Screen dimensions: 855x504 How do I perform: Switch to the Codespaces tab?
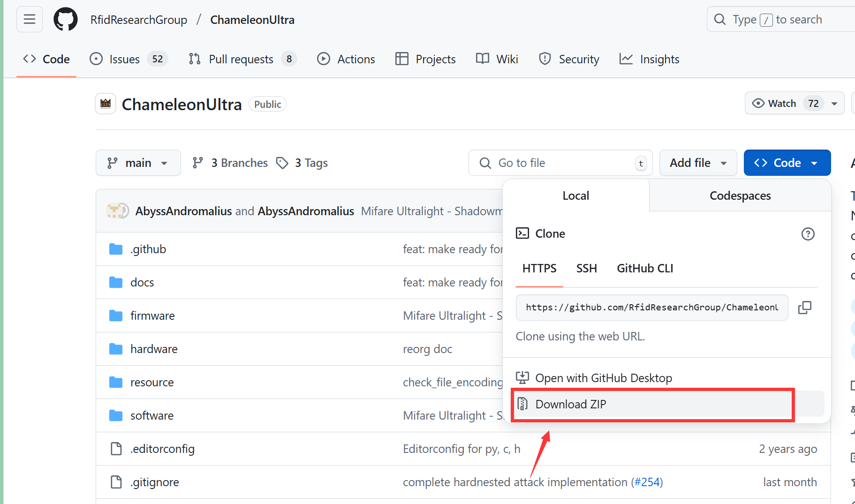(x=740, y=196)
